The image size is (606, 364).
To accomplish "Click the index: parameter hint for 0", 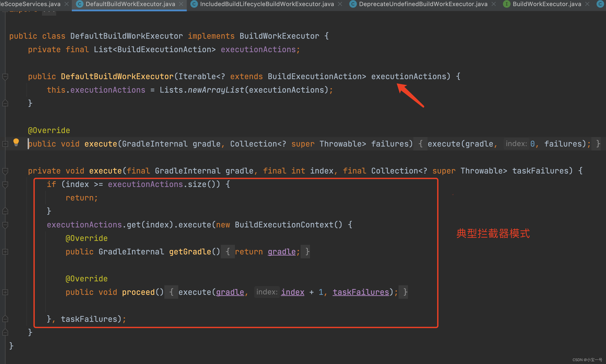I will point(516,144).
